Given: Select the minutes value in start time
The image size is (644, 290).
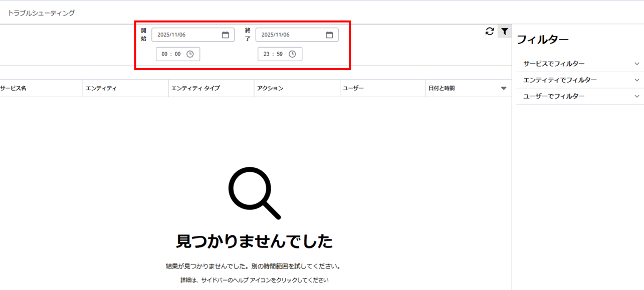Looking at the screenshot, I should pyautogui.click(x=177, y=54).
